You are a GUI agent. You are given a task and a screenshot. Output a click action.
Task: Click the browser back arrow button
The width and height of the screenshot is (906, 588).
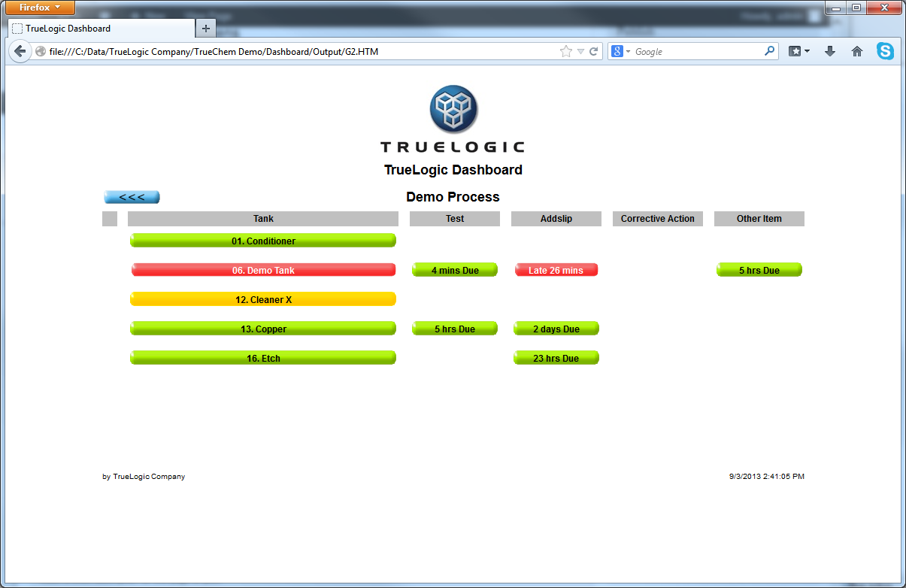[20, 51]
